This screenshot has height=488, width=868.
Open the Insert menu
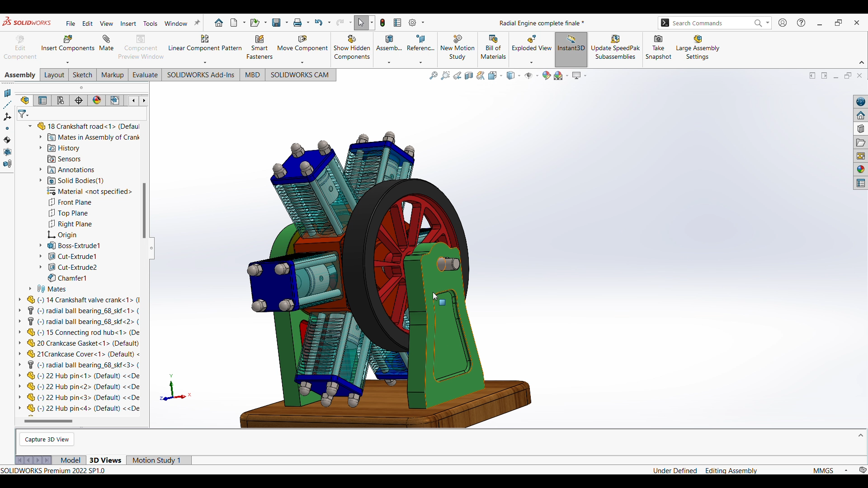point(128,23)
